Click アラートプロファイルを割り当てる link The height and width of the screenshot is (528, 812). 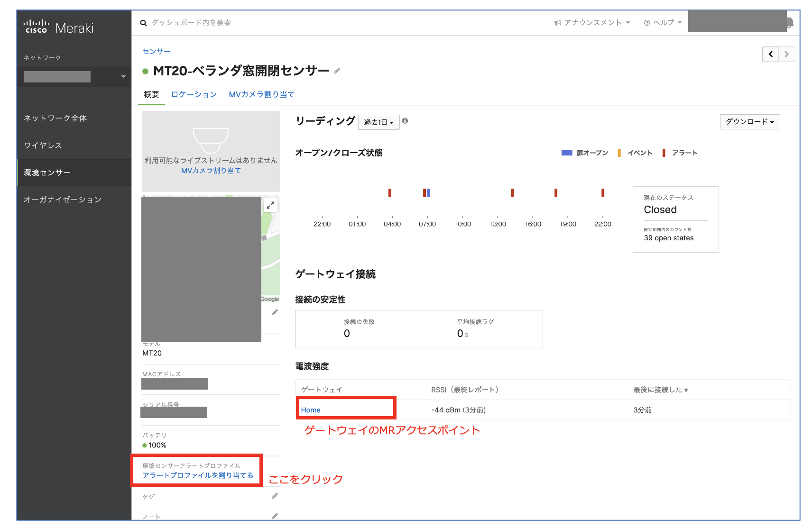pos(198,475)
